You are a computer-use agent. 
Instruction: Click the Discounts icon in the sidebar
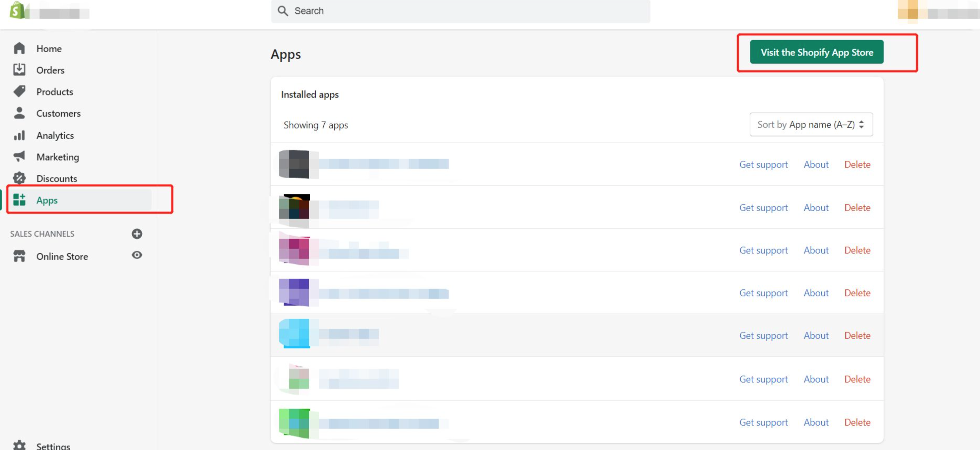pos(19,178)
